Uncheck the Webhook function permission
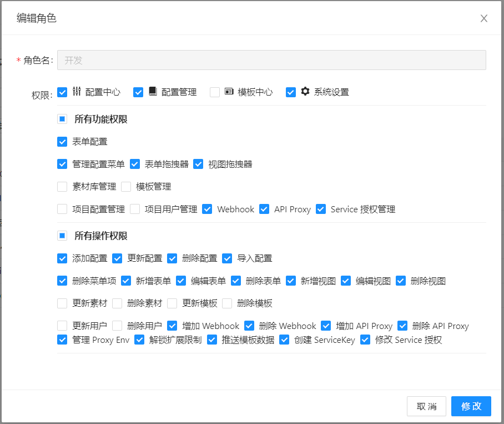Screen dimensions: 504x424 [x=207, y=209]
